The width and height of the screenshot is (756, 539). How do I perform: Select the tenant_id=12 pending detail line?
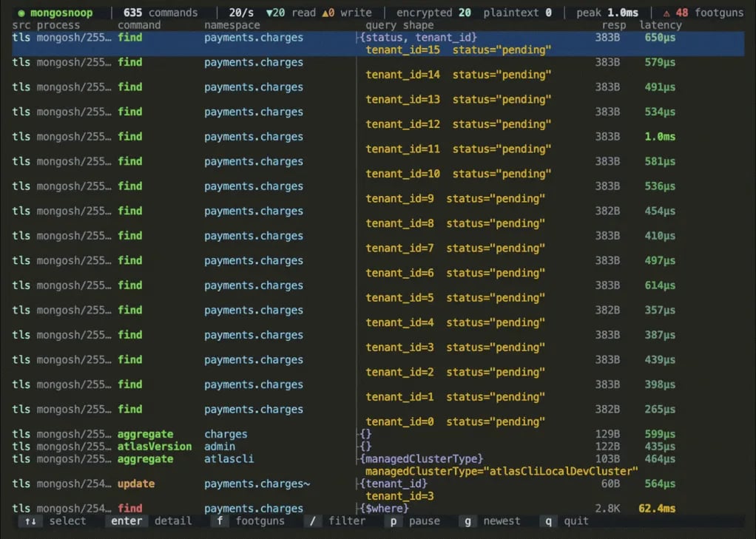click(x=458, y=124)
